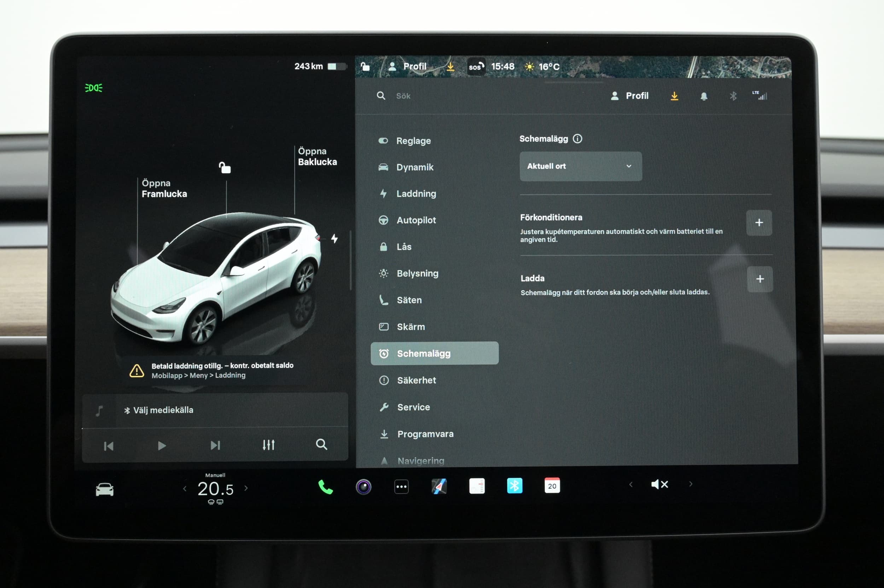Open the Service settings menu
This screenshot has width=884, height=588.
[405, 407]
